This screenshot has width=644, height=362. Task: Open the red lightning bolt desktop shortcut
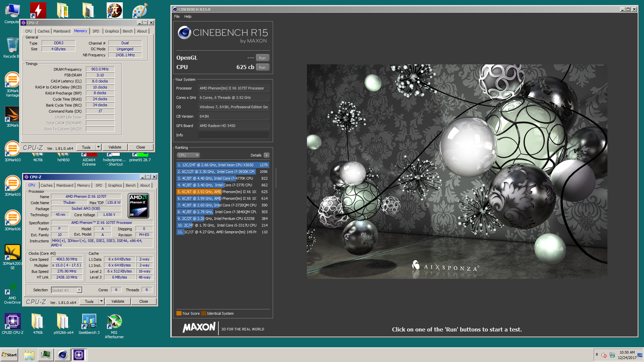pyautogui.click(x=38, y=10)
